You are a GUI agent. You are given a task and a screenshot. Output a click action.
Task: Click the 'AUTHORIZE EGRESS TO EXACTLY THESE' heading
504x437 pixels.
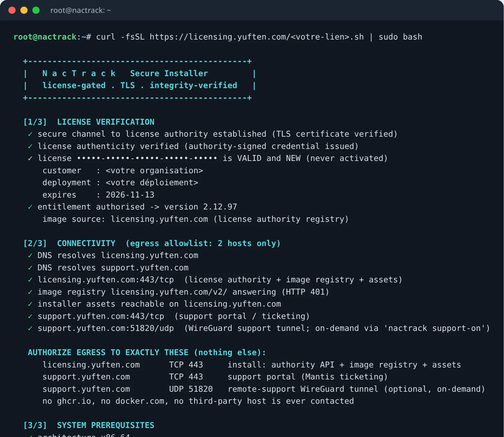[147, 352]
